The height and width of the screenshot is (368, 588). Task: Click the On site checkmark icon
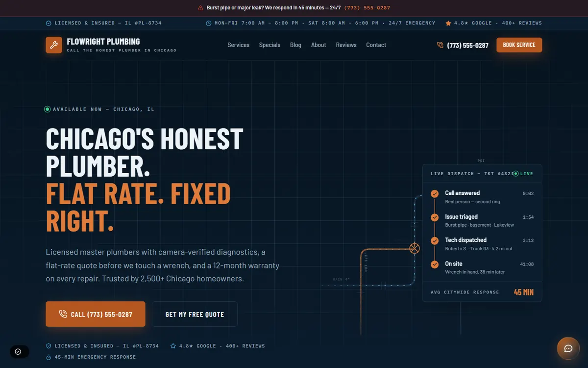(435, 264)
